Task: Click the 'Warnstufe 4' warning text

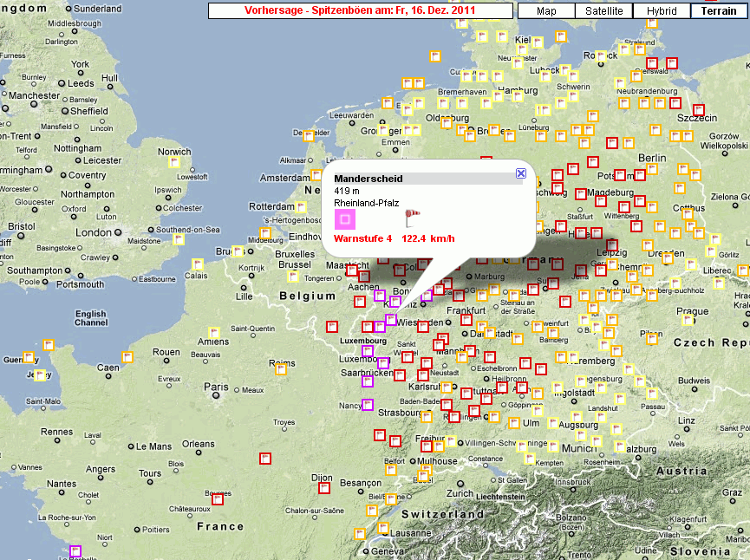Action: click(x=362, y=238)
